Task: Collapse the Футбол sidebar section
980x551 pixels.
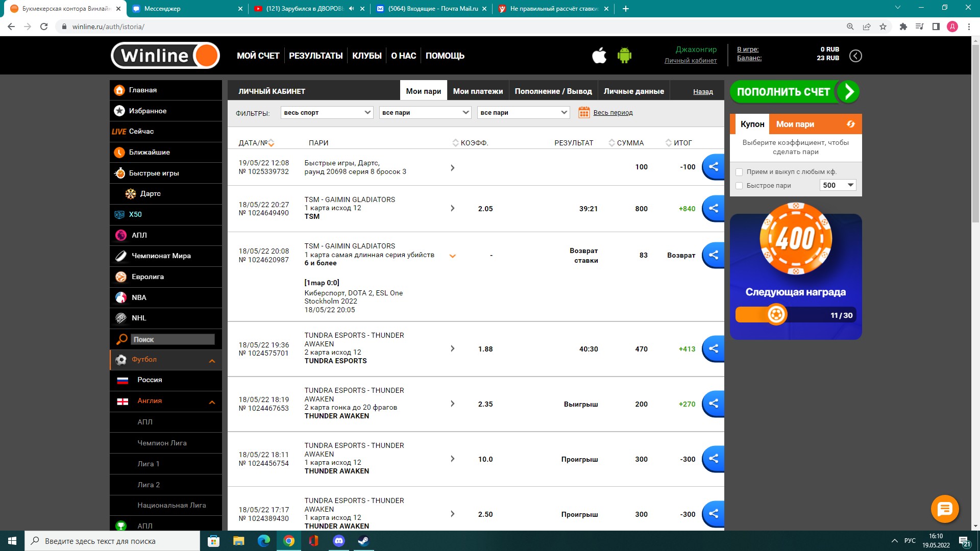Action: tap(212, 361)
